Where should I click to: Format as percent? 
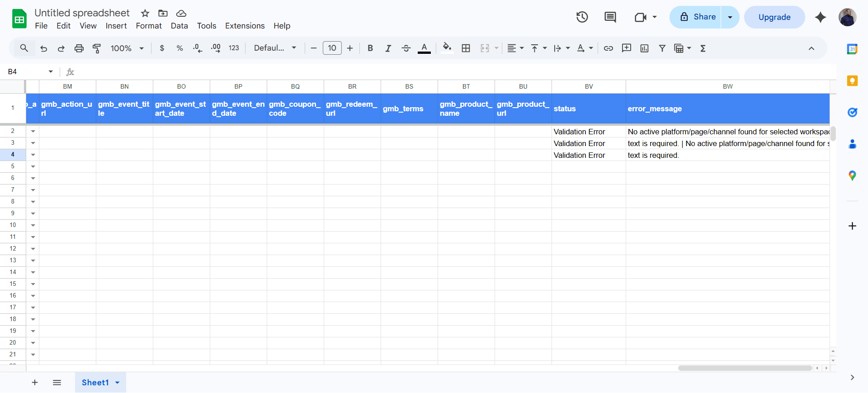pyautogui.click(x=180, y=48)
